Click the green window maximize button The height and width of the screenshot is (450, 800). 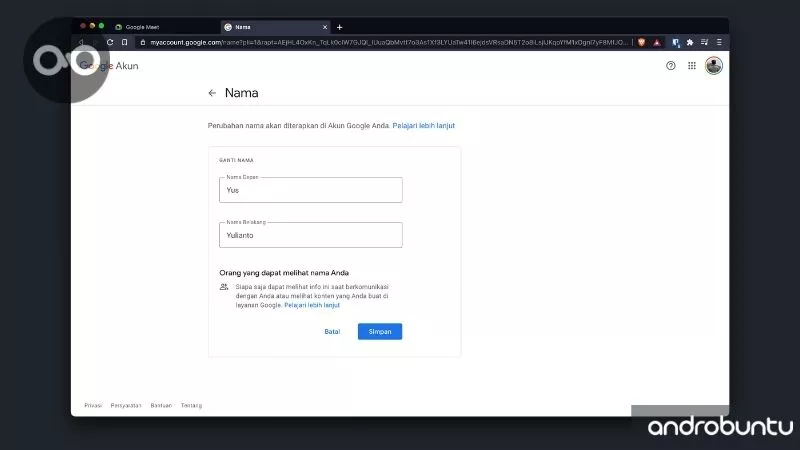point(102,26)
